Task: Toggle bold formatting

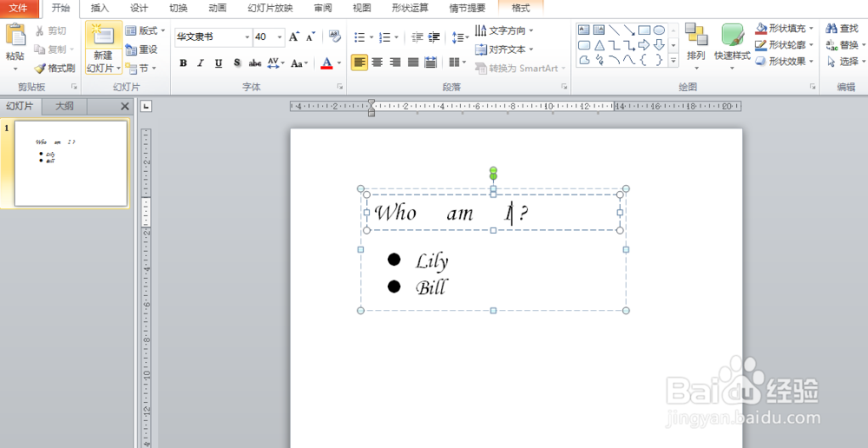Action: (183, 63)
